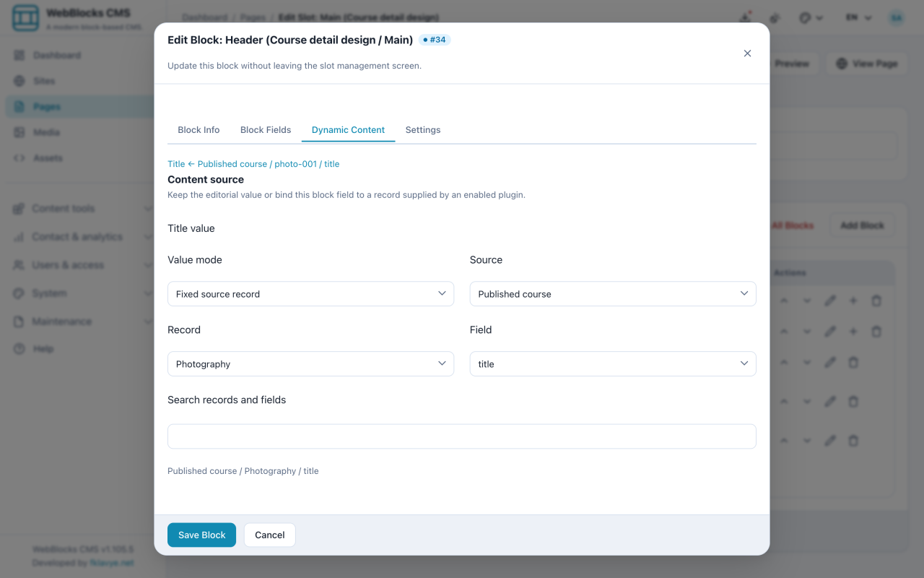Image resolution: width=924 pixels, height=578 pixels.
Task: Expand the Maintenance menu chevron
Action: click(148, 322)
